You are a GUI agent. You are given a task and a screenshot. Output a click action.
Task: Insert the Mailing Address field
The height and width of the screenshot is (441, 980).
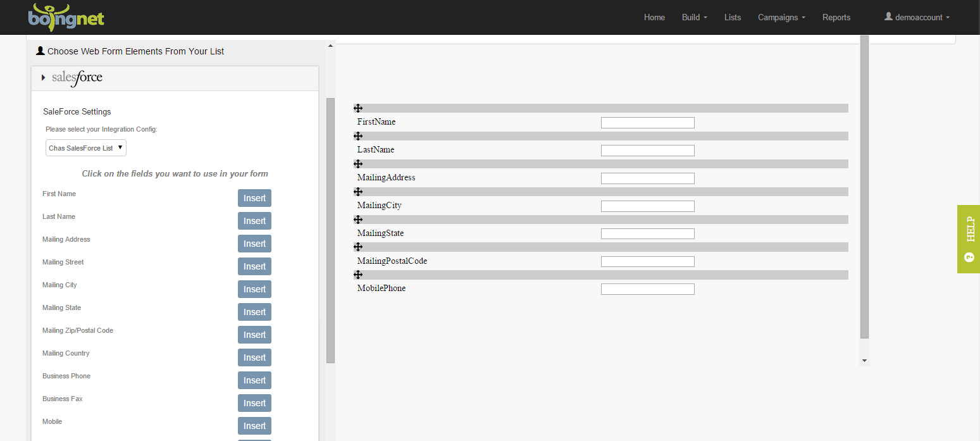coord(254,244)
